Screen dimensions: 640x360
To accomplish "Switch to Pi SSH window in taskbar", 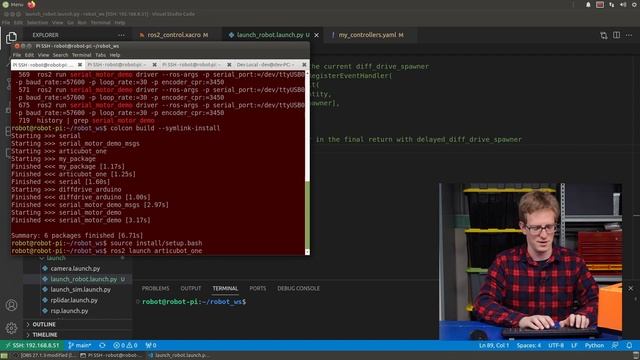I will pos(111,356).
